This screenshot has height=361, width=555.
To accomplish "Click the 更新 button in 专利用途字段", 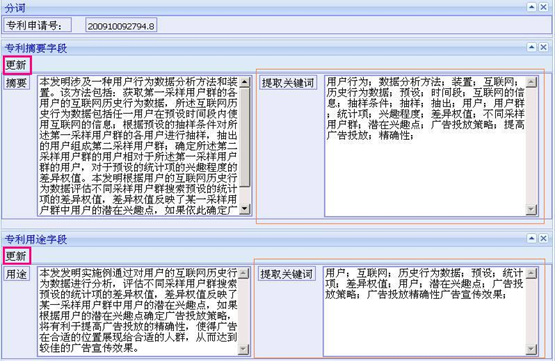I will coord(17,256).
